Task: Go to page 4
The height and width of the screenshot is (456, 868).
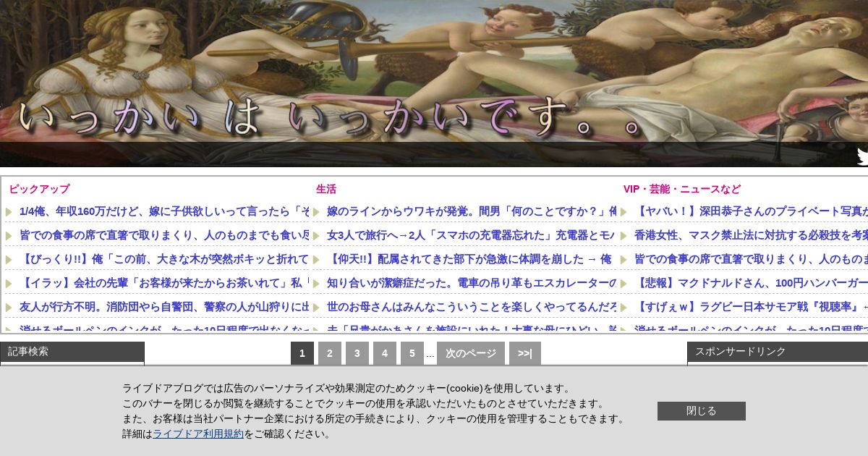Action: 385,353
